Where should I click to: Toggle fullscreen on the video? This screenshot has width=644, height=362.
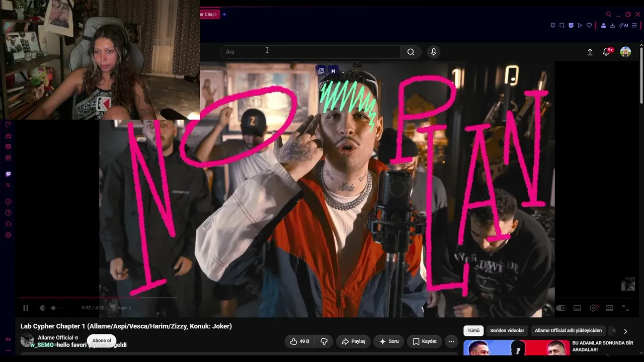tap(625, 308)
